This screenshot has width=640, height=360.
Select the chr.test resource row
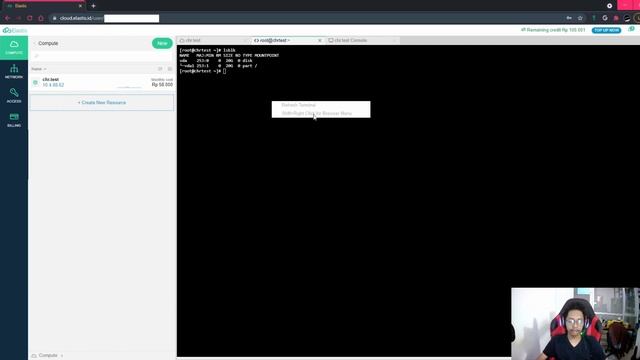point(102,82)
